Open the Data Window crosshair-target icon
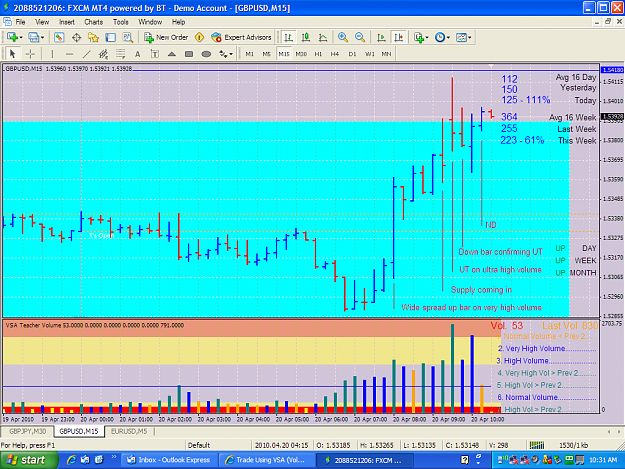625x469 pixels. tap(76, 37)
